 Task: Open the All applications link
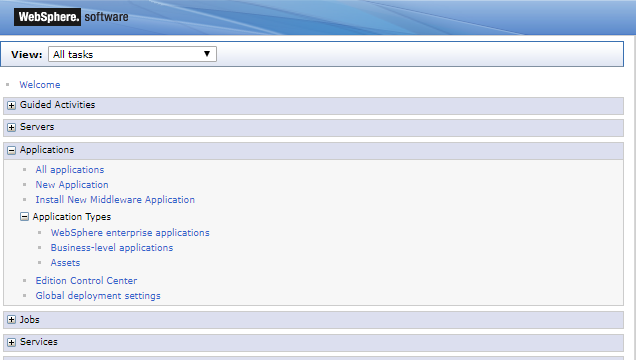(70, 169)
